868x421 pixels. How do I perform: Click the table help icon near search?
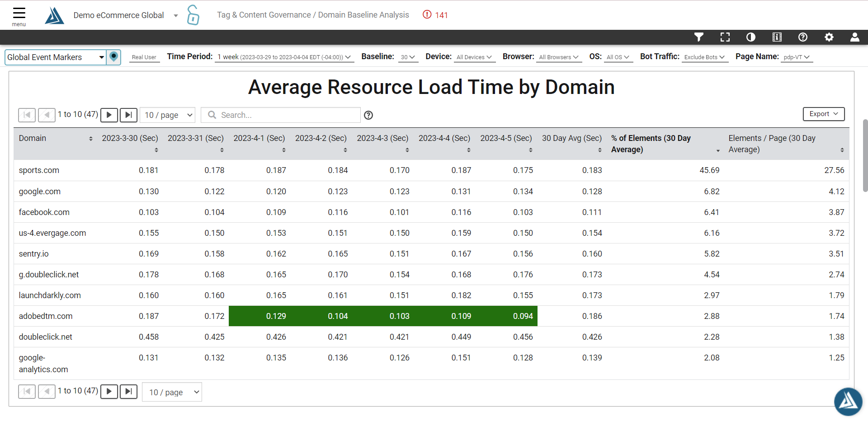pyautogui.click(x=368, y=115)
